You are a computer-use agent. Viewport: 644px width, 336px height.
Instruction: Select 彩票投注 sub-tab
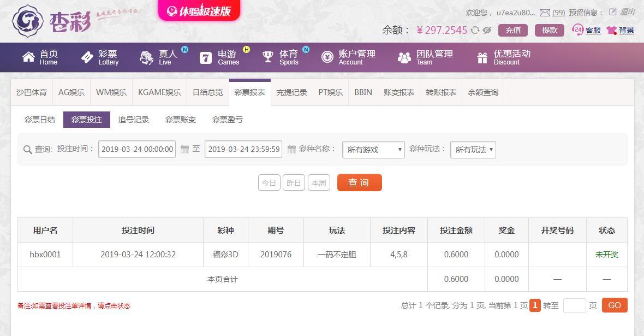click(x=87, y=120)
